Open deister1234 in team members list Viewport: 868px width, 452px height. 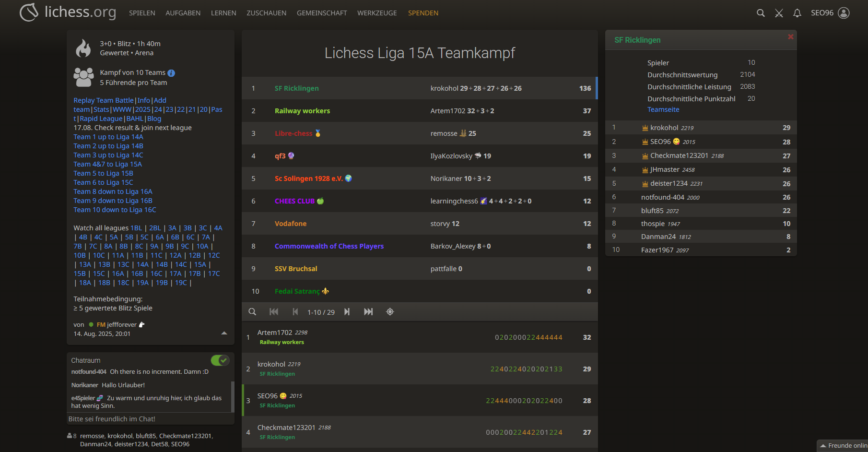click(x=701, y=183)
